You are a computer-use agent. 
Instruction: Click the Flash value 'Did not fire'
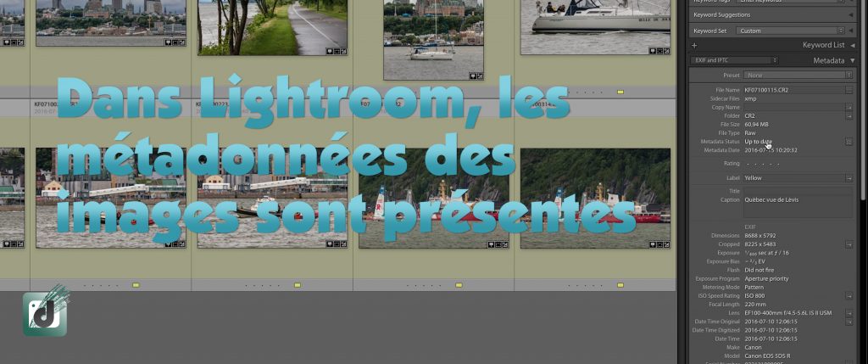(759, 270)
